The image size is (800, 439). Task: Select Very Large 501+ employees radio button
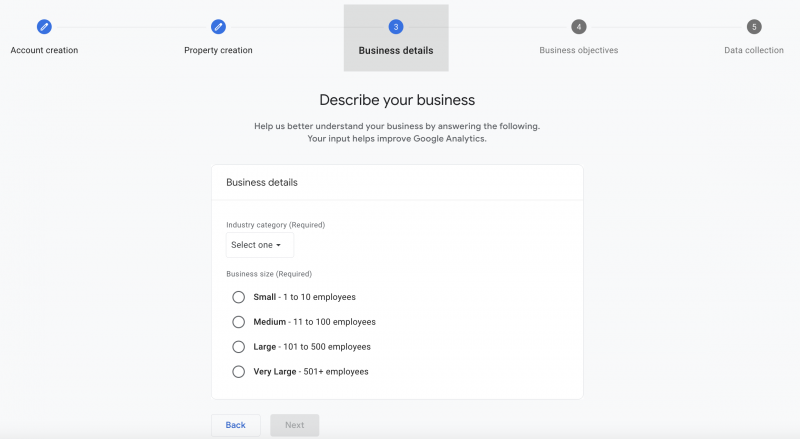(238, 372)
